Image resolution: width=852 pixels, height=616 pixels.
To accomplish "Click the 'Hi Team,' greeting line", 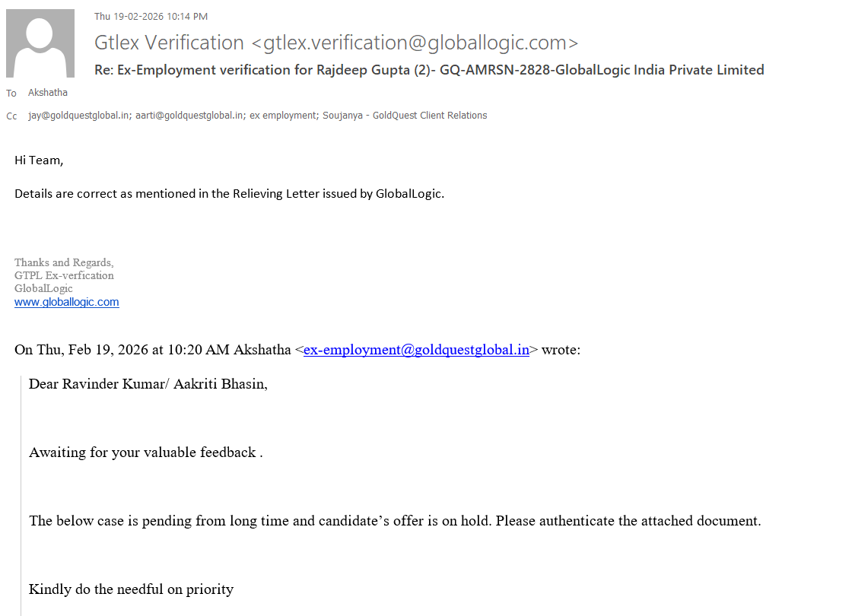I will [40, 160].
